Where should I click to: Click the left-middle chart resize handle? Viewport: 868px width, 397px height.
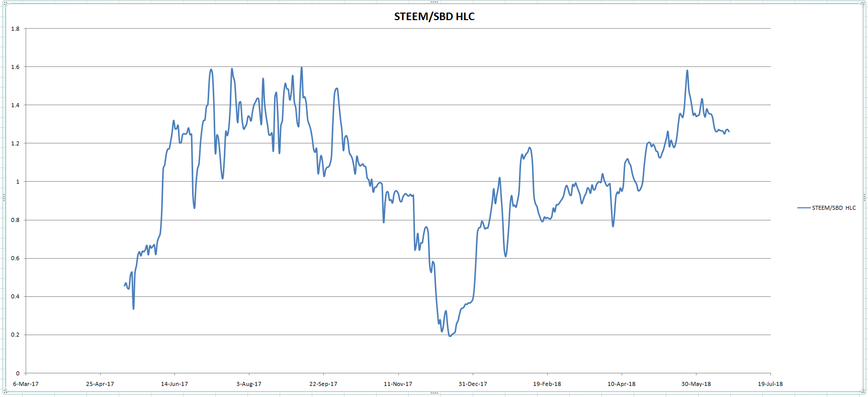tap(4, 198)
